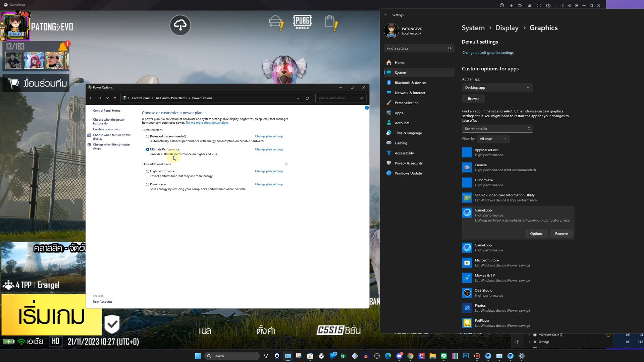Open Google Chrome from the taskbar
The height and width of the screenshot is (362, 644).
coord(410,356)
